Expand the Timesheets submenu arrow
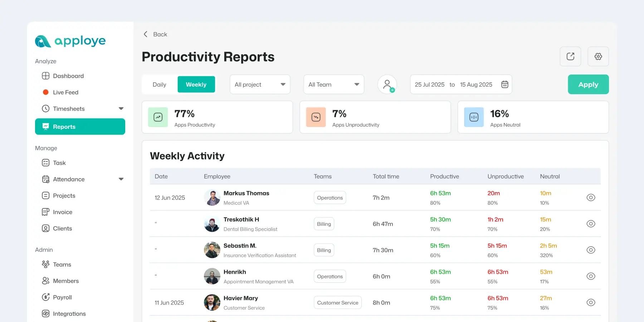The width and height of the screenshot is (644, 322). 121,108
